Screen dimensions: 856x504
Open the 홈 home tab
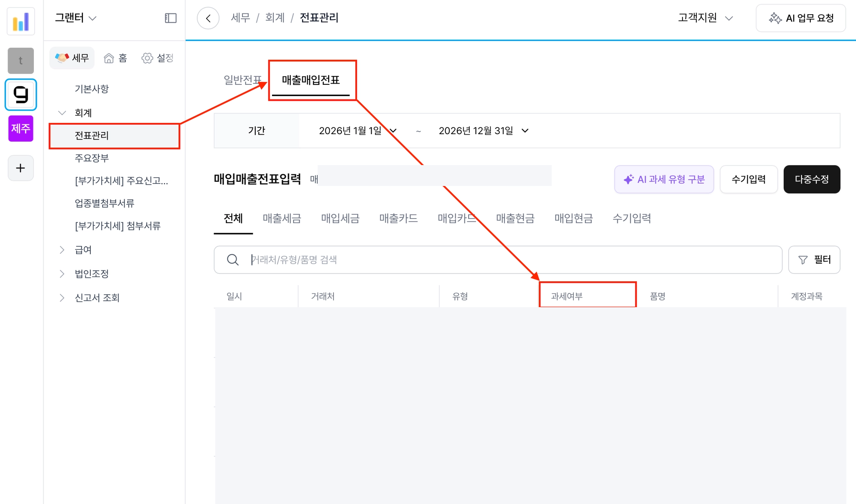[x=115, y=58]
